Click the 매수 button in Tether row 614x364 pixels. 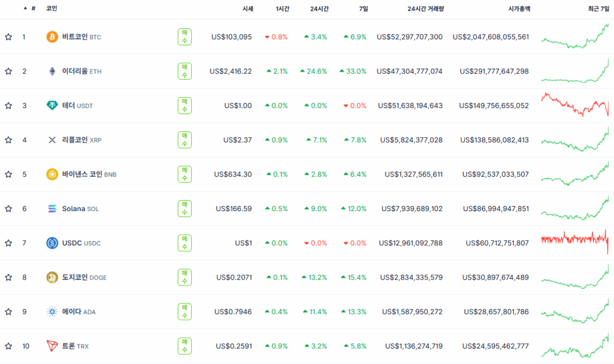(x=185, y=106)
